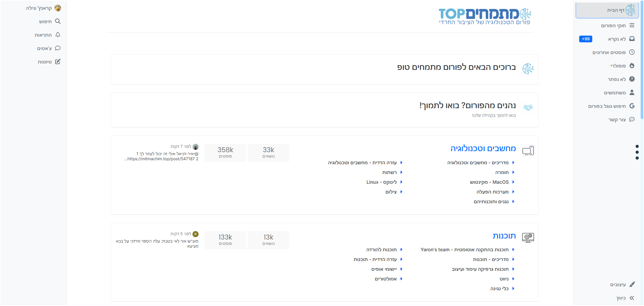
Task: Open the עיצובים themes brush icon
Action: (x=633, y=284)
